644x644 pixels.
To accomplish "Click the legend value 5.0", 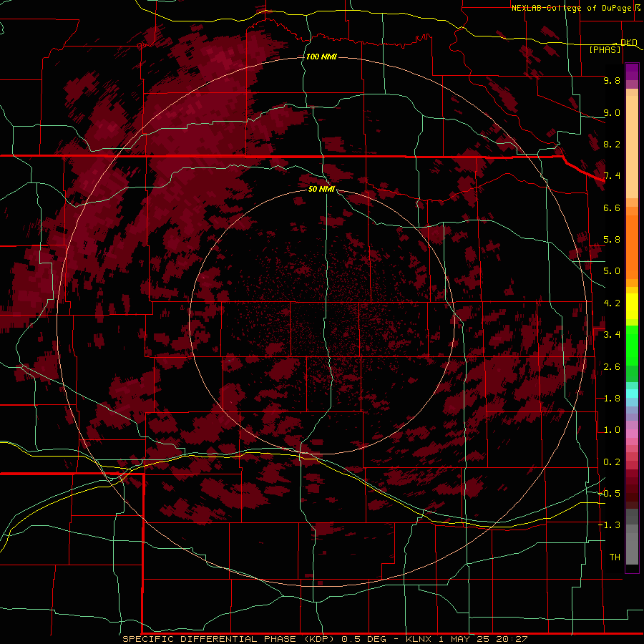I will [612, 271].
